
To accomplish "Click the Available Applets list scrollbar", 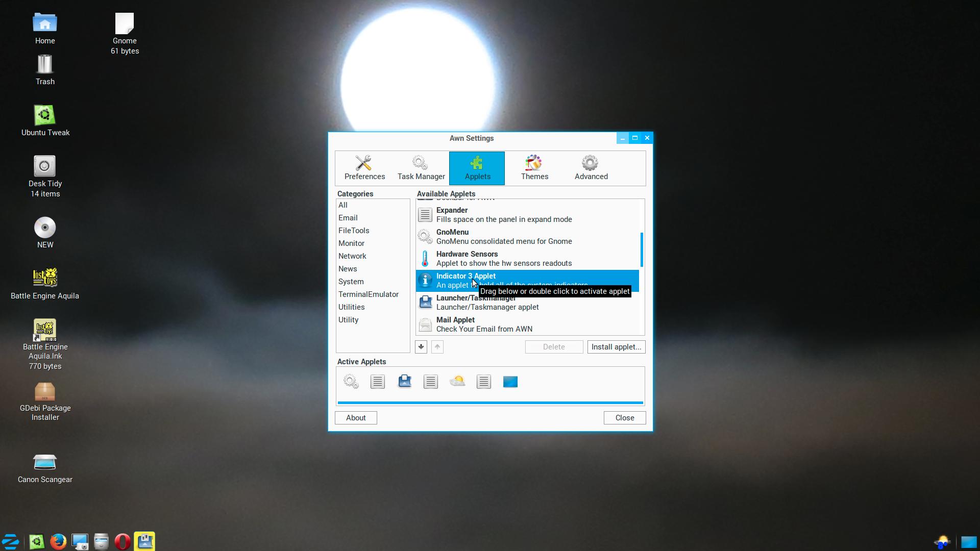I will click(642, 250).
